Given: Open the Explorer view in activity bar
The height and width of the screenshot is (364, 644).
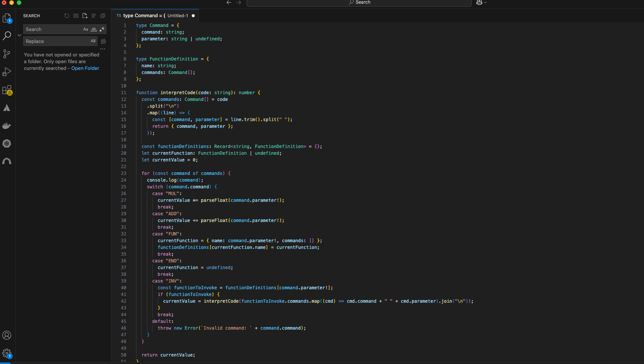Looking at the screenshot, I should click(7, 18).
